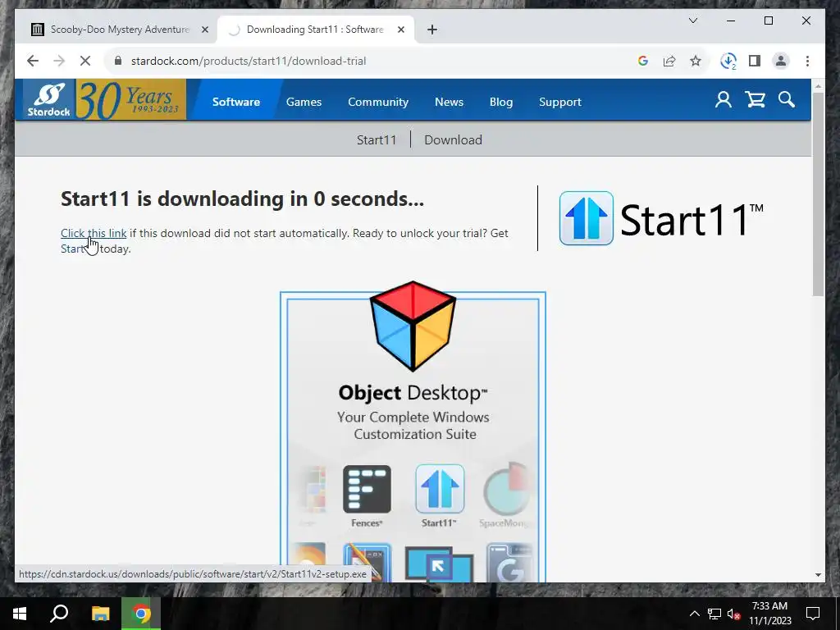Open the Chrome three-dot menu
Screen dimensions: 840x630
807,61
